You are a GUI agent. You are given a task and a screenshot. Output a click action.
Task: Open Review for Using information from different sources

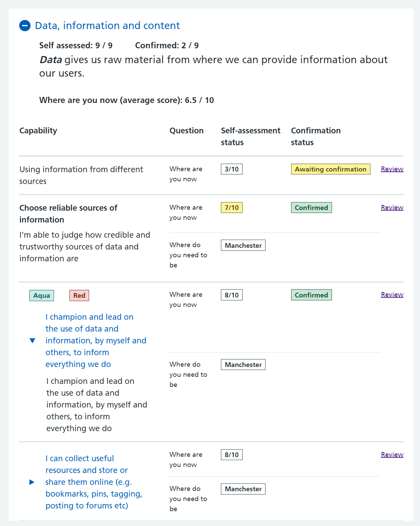[x=392, y=169]
